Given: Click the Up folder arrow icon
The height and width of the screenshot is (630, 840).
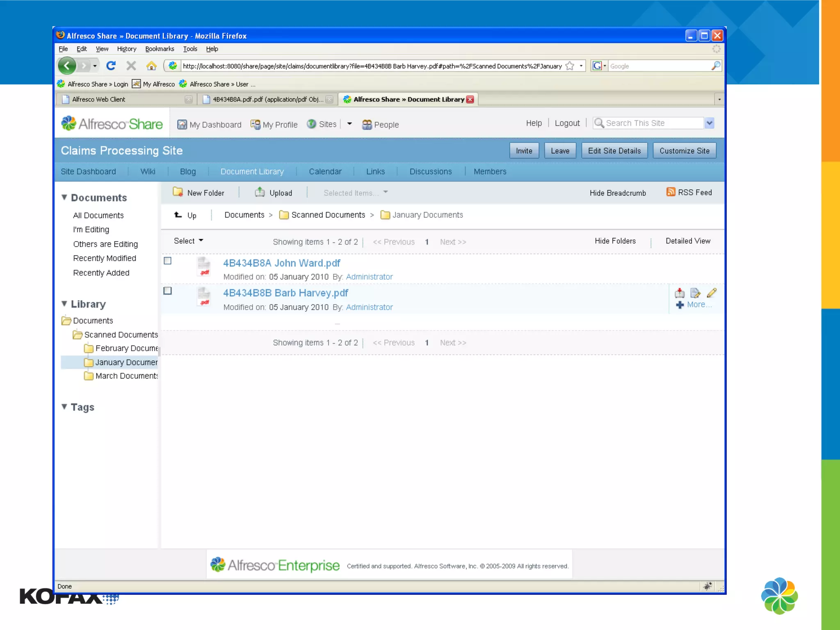Looking at the screenshot, I should (x=178, y=215).
